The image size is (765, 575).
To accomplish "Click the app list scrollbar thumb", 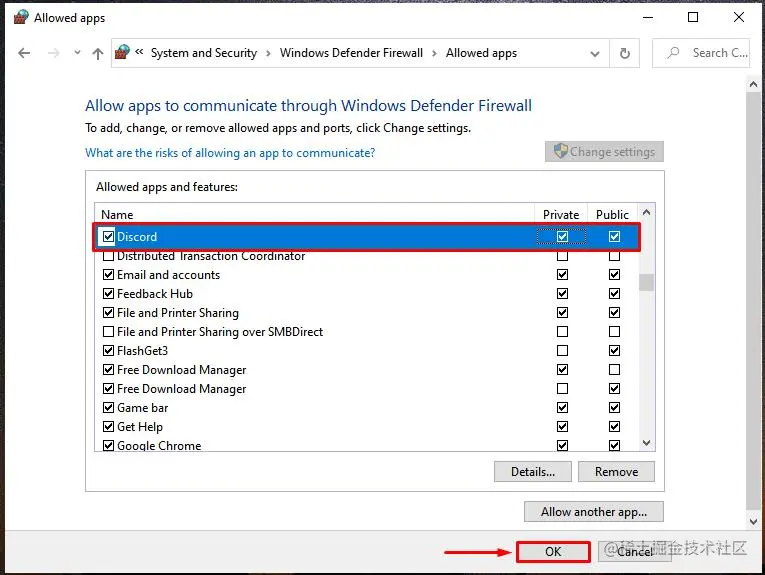I will click(646, 282).
